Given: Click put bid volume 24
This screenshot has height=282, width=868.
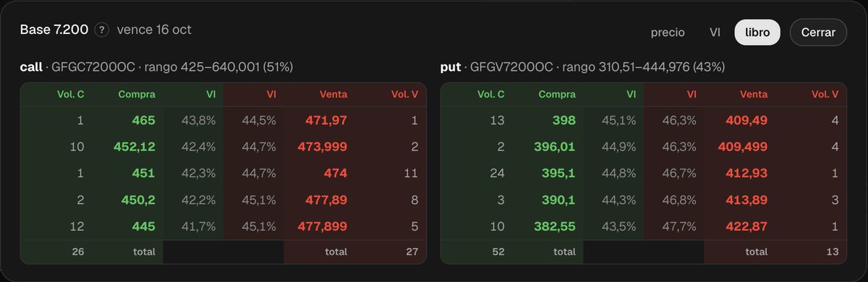Looking at the screenshot, I should [x=498, y=173].
